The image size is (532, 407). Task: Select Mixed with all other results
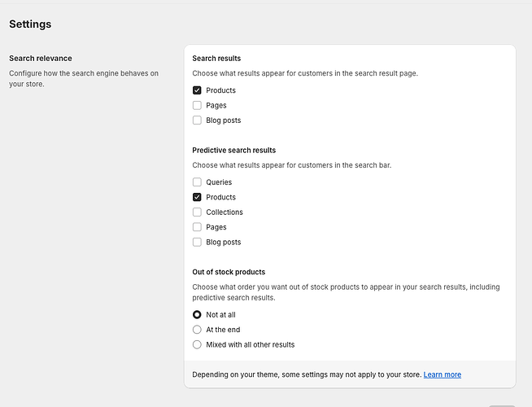click(x=197, y=344)
